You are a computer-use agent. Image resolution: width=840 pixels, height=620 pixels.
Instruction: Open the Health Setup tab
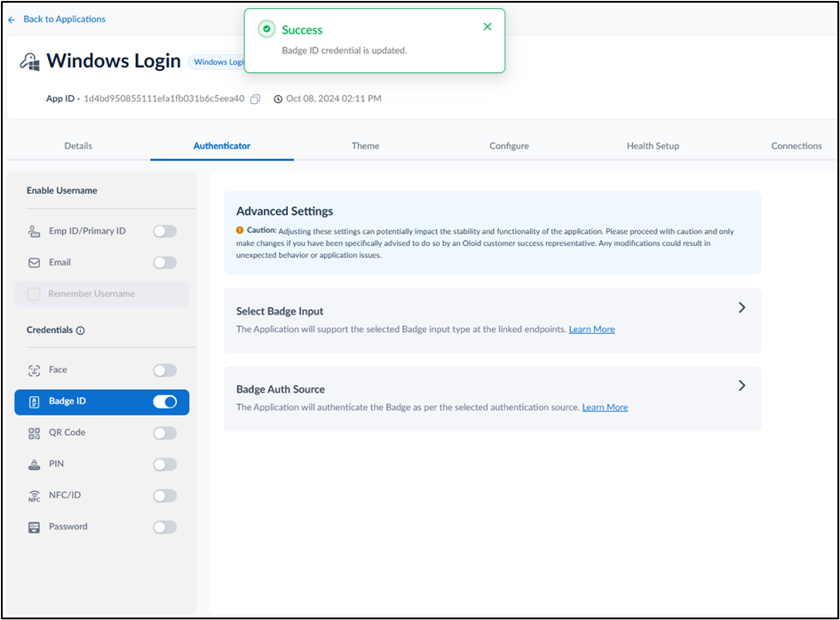[653, 146]
